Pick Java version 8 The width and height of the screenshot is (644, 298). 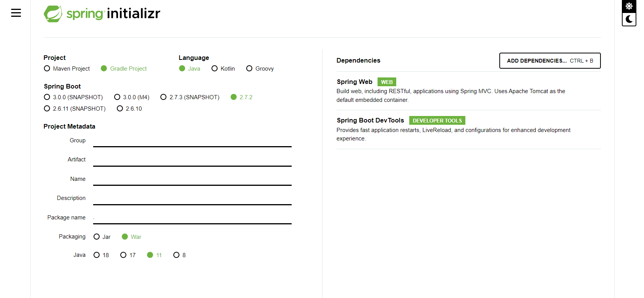pyautogui.click(x=179, y=255)
